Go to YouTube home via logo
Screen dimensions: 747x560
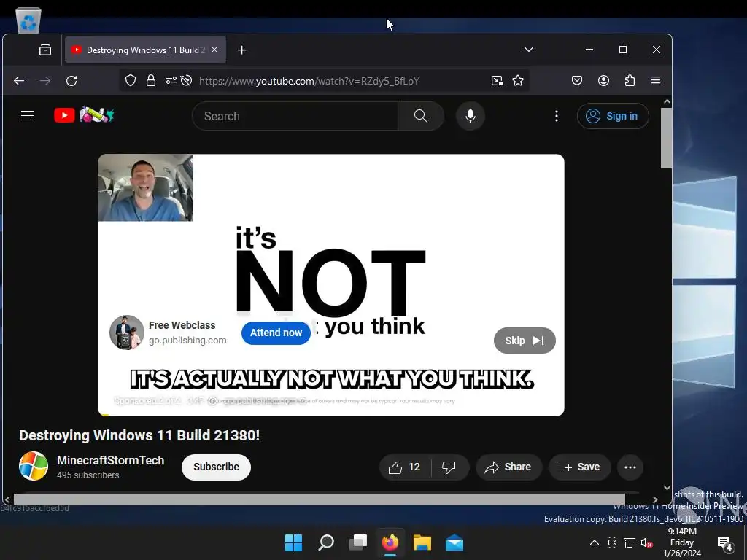coord(85,115)
